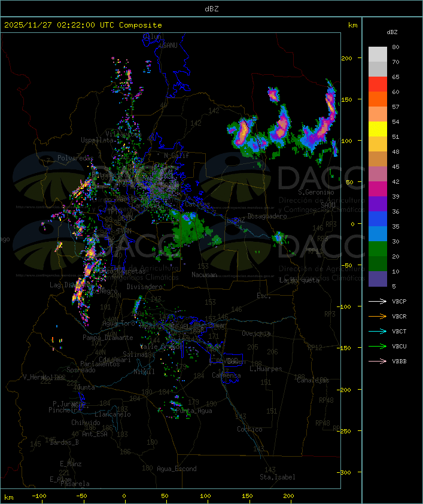Viewport: 423px width, 504px height.
Task: Click the '-250' distance axis tick label
Action: tap(344, 431)
